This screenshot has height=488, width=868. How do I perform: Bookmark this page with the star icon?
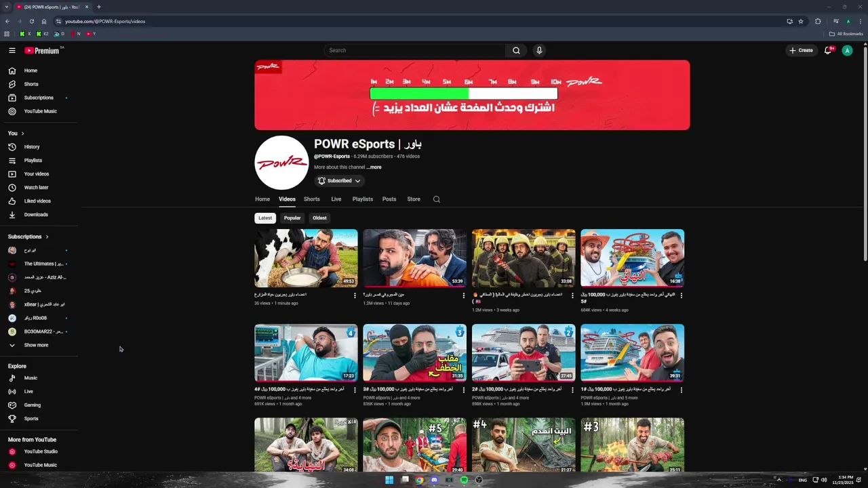click(801, 21)
